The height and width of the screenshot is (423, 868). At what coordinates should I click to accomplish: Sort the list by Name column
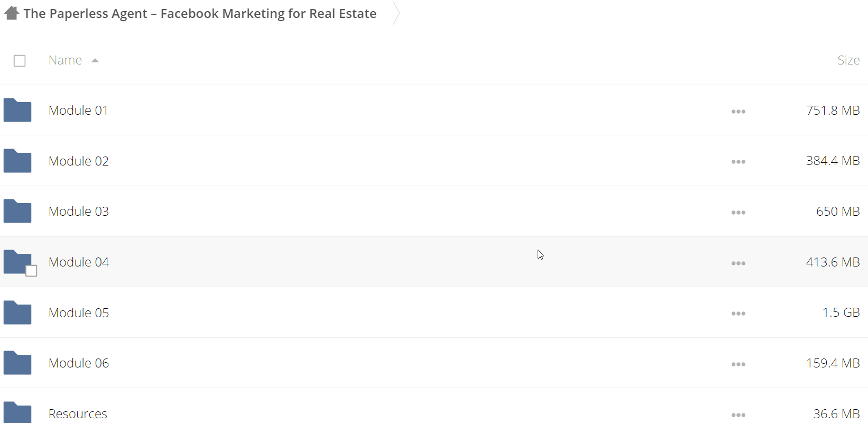click(x=65, y=60)
